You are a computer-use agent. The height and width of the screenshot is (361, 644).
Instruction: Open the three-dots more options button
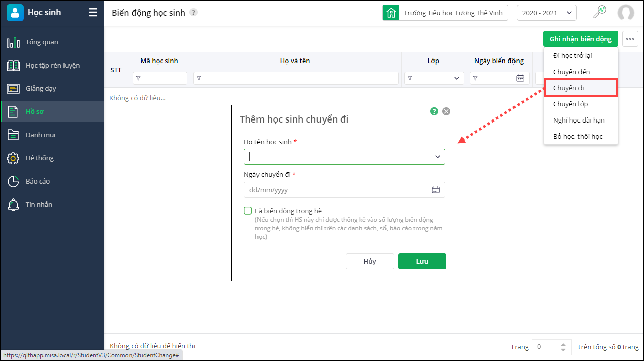pos(630,39)
